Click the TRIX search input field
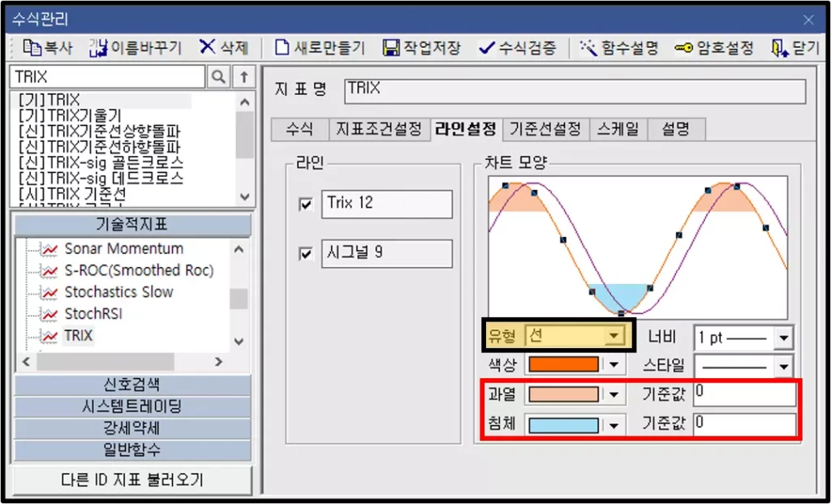831x504 pixels. (107, 77)
